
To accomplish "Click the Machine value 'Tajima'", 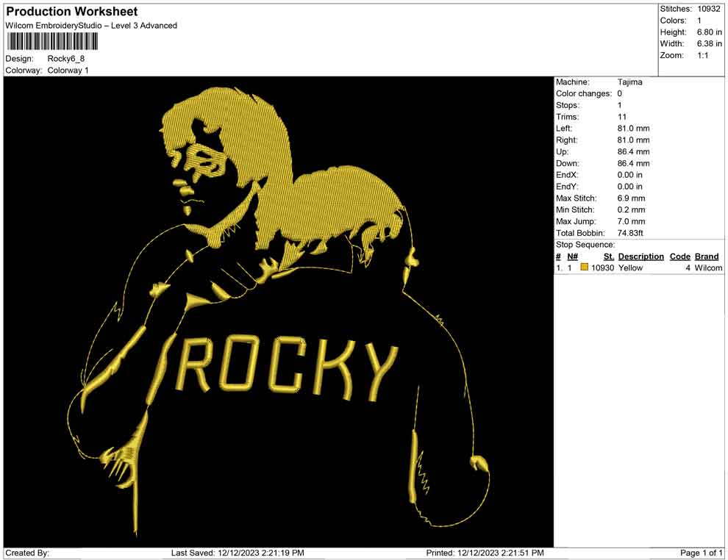I will 629,82.
